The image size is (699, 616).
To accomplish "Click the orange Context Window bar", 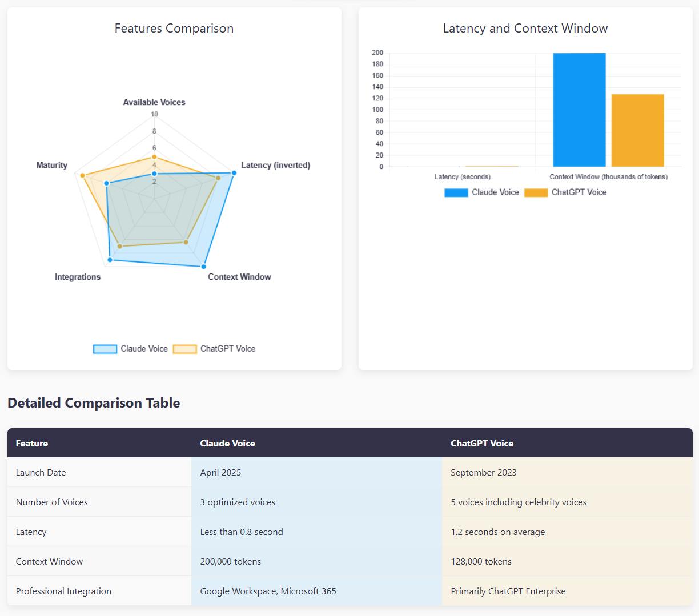I will [x=637, y=130].
